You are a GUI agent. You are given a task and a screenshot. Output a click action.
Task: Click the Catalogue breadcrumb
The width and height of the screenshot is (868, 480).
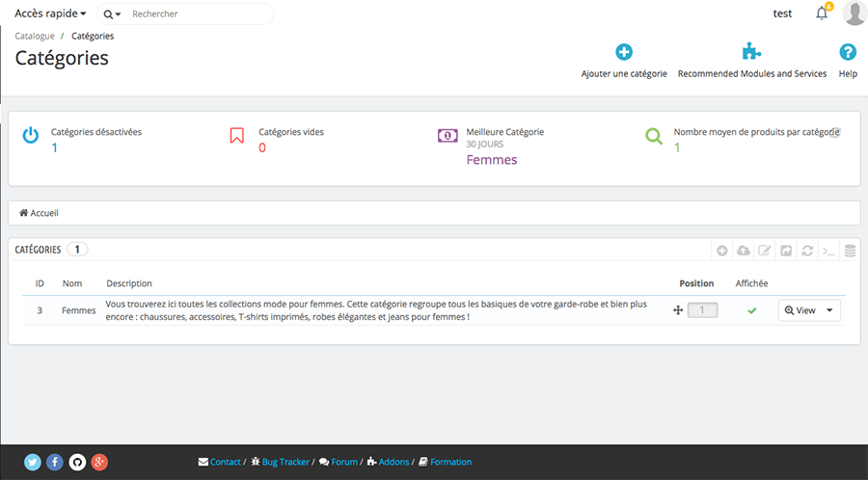point(35,36)
